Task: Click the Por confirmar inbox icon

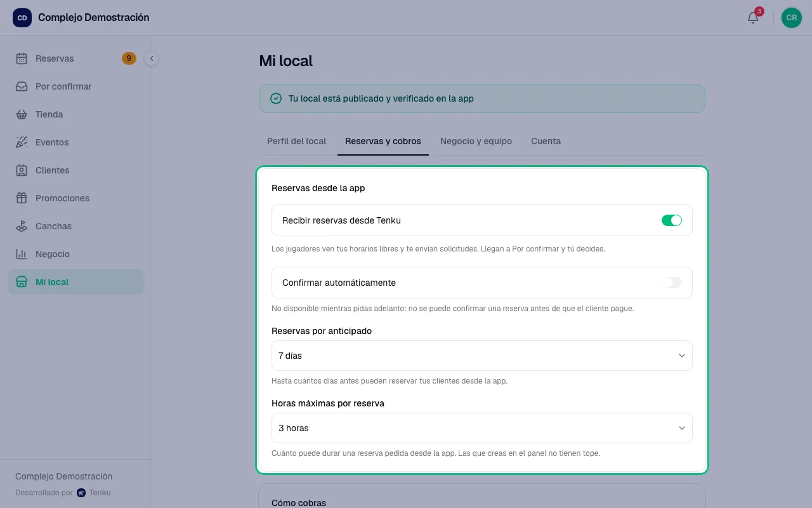Action: click(22, 86)
